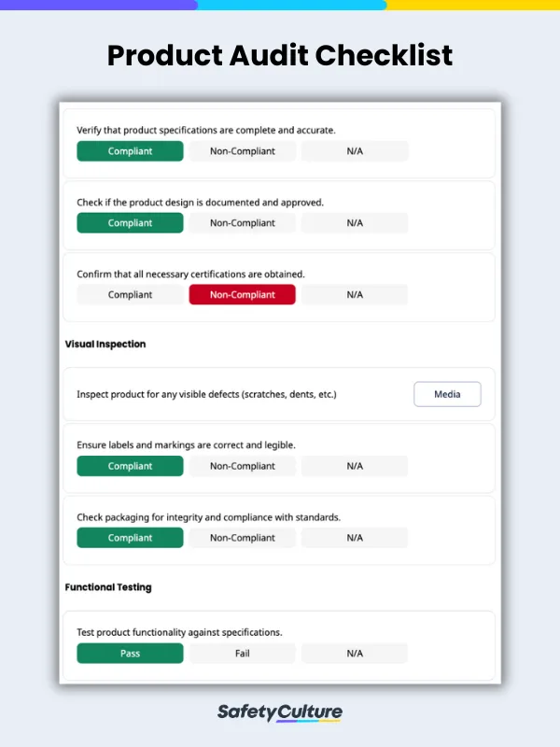Mark specifications question as Compliant
The image size is (560, 747).
pos(130,151)
